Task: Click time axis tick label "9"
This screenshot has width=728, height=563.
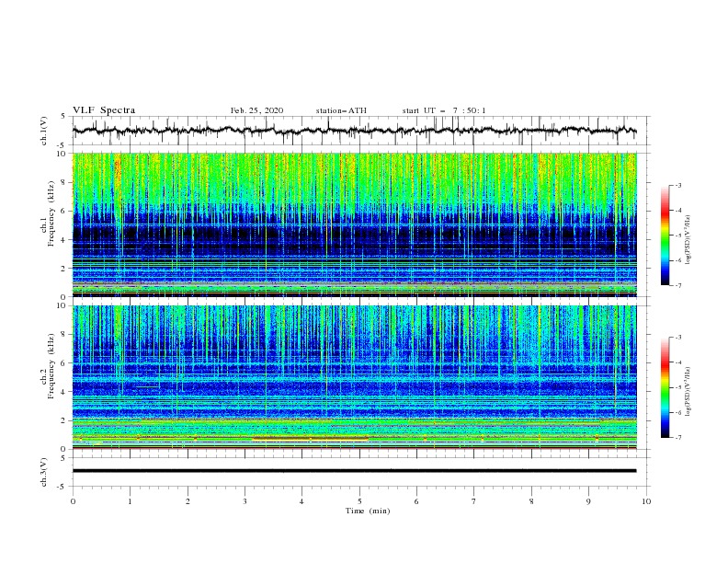Action: click(588, 501)
